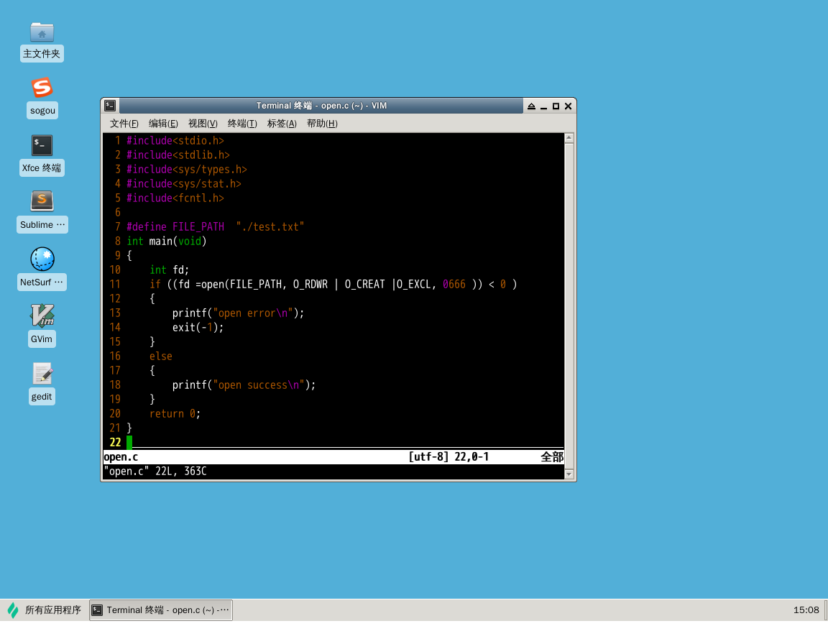Click the '"open.c" 22L, 363C' message line
828x644 pixels.
[155, 471]
